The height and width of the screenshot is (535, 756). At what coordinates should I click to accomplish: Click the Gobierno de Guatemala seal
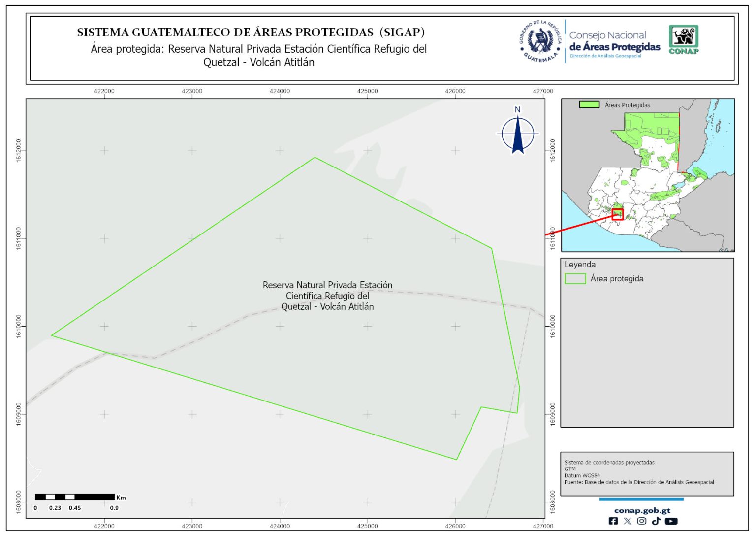(540, 41)
